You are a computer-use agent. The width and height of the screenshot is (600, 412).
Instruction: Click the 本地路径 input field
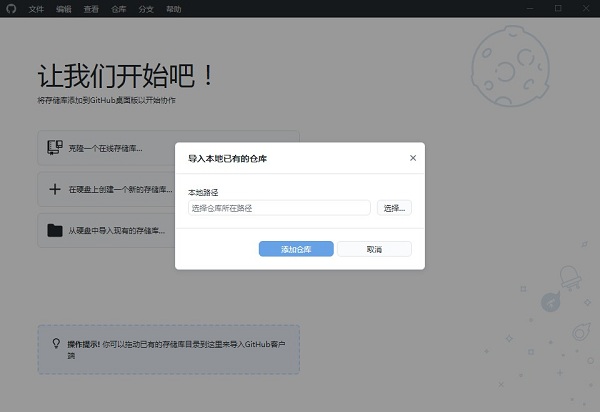(279, 208)
